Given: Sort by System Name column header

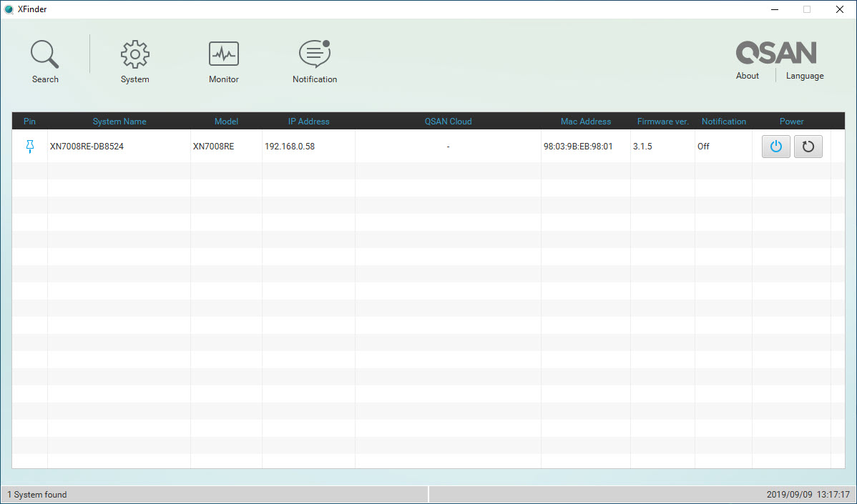Looking at the screenshot, I should click(x=119, y=122).
